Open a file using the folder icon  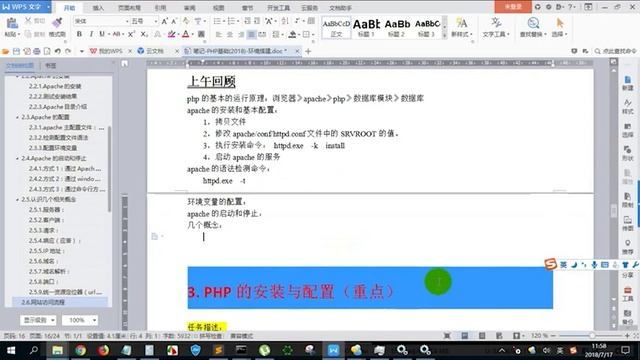6,51
